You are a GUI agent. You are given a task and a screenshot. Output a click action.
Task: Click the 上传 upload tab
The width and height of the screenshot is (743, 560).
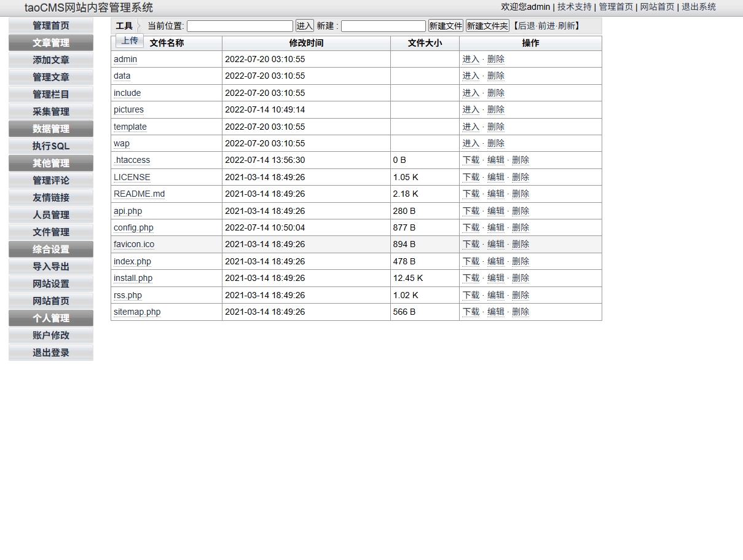(130, 41)
